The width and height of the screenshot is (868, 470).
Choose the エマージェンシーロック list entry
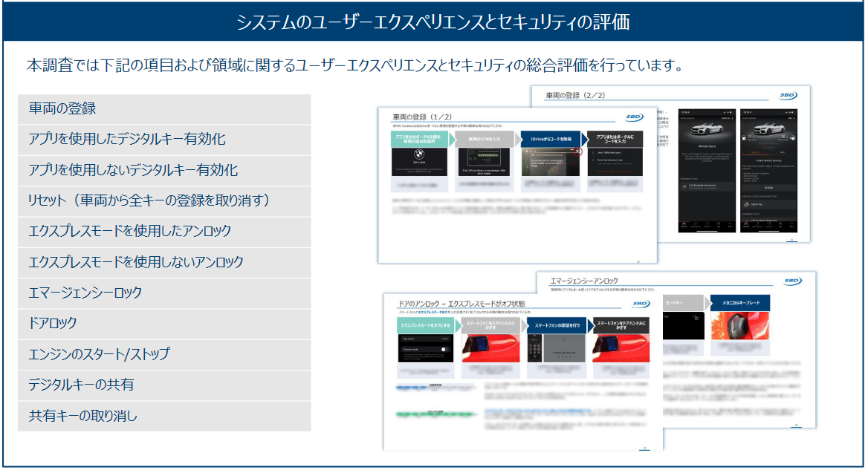point(164,293)
